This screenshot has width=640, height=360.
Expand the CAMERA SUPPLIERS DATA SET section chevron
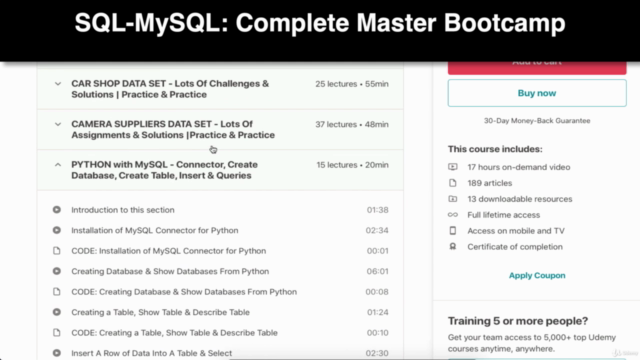click(x=58, y=124)
